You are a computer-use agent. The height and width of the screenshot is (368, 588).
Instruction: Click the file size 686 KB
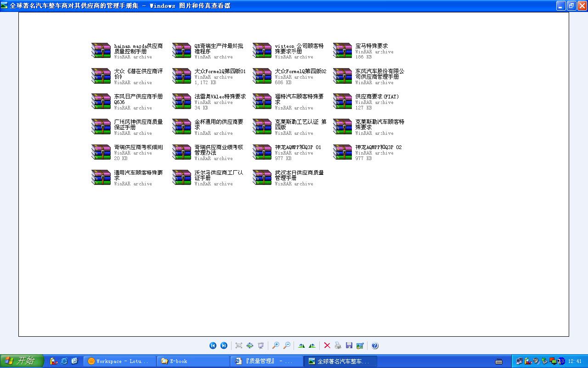(x=283, y=83)
